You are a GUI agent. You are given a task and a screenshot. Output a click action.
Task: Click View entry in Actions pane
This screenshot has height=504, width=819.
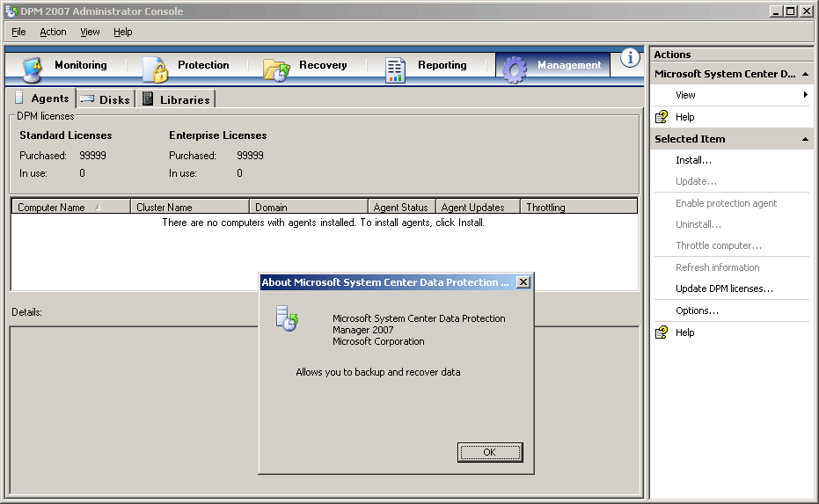coord(685,95)
